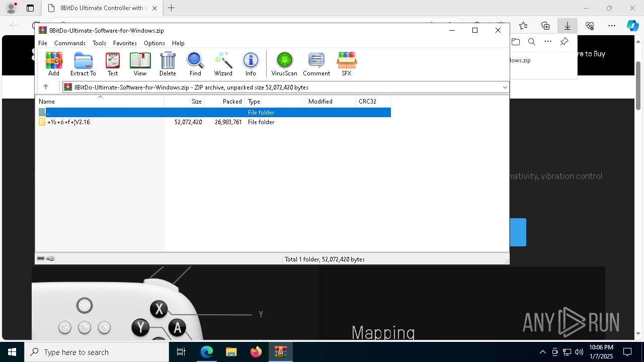The width and height of the screenshot is (644, 362).
Task: Open the Comment tool
Action: [316, 64]
